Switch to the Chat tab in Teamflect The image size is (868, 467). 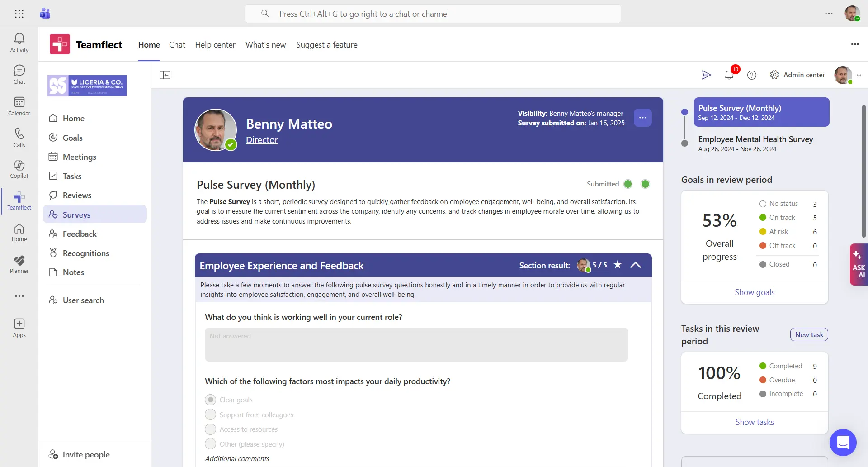[177, 44]
